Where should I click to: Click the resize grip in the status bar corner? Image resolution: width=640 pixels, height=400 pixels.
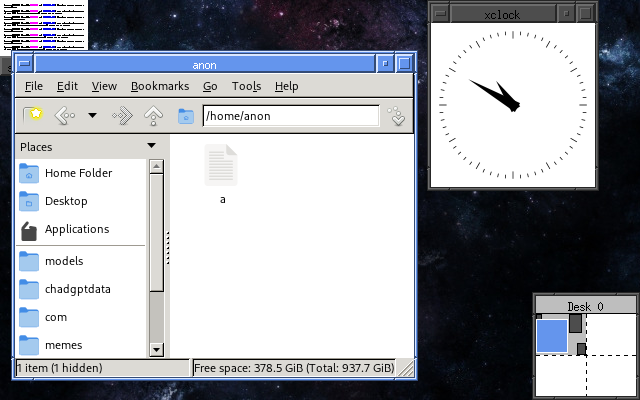tap(406, 368)
